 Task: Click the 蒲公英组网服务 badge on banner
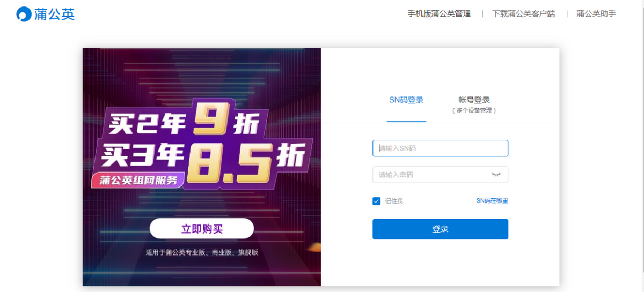coord(137,180)
